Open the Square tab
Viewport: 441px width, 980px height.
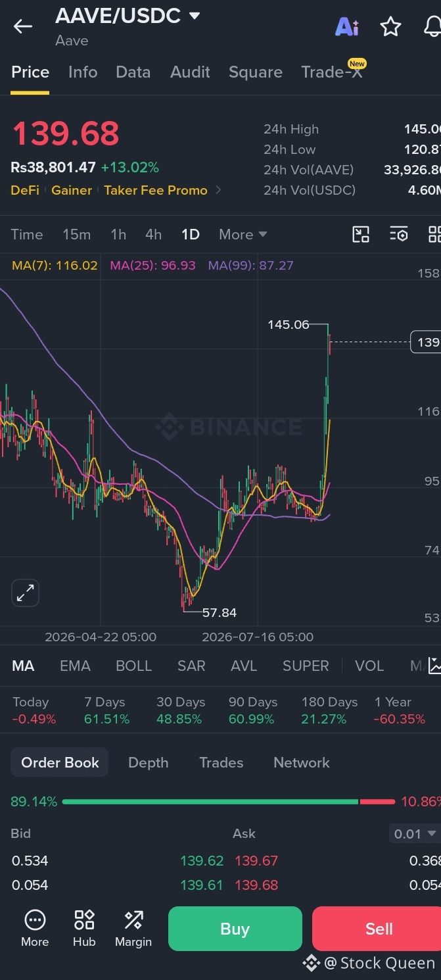click(256, 72)
